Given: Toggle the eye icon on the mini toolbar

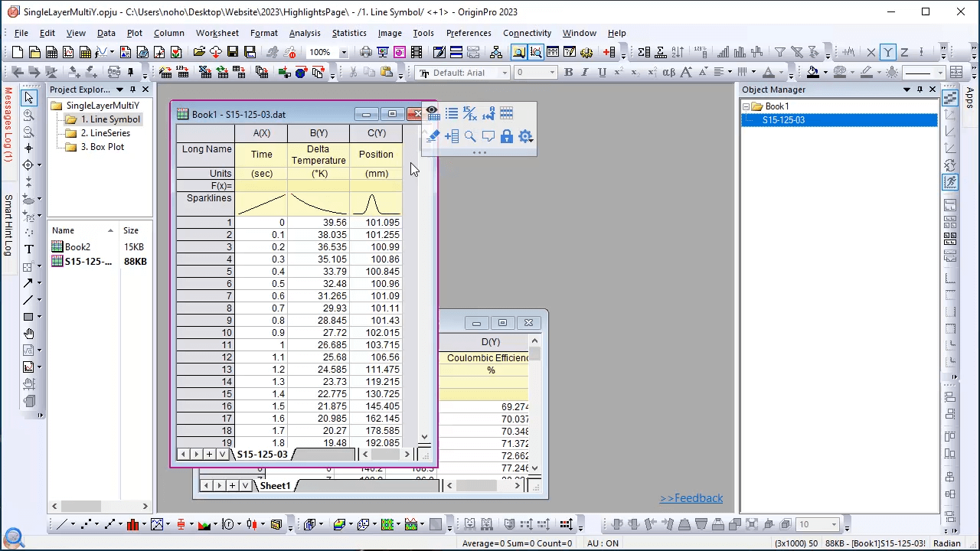Looking at the screenshot, I should coord(433,112).
